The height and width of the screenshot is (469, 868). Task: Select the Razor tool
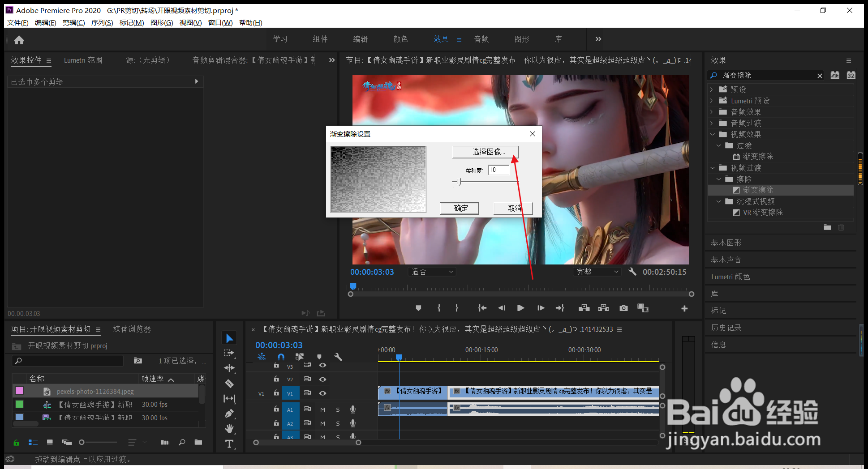pos(229,384)
